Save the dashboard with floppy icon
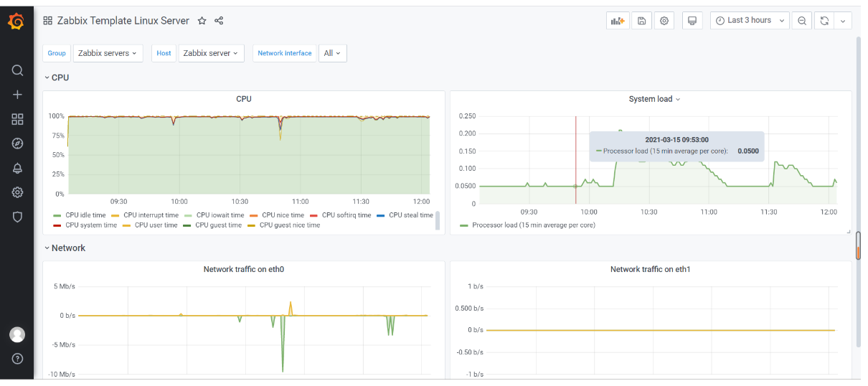The height and width of the screenshot is (386, 868). pos(641,21)
